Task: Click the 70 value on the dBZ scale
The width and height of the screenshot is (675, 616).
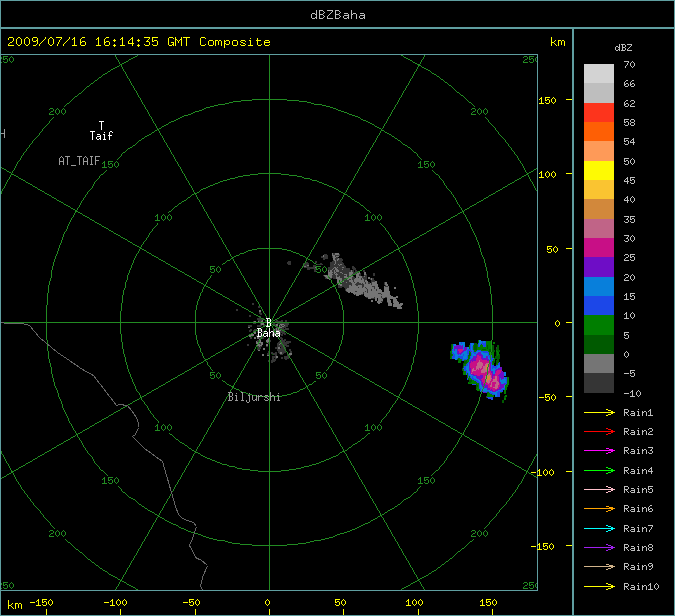Action: (x=629, y=65)
